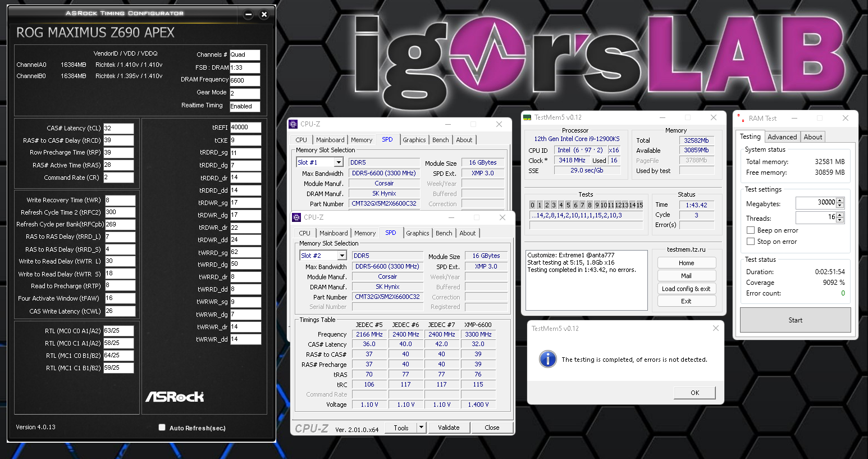
Task: Click the Tools button in CPU-Z
Action: [x=401, y=428]
